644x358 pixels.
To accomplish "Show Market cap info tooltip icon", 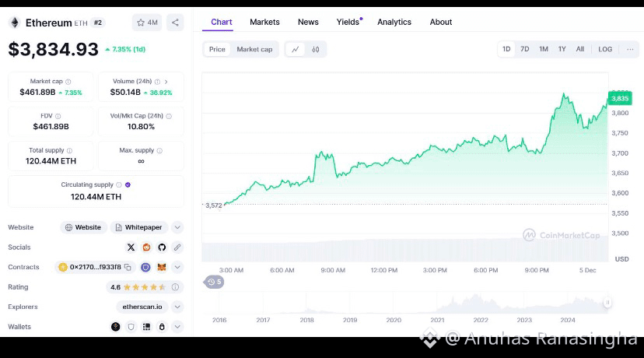I will pyautogui.click(x=68, y=82).
